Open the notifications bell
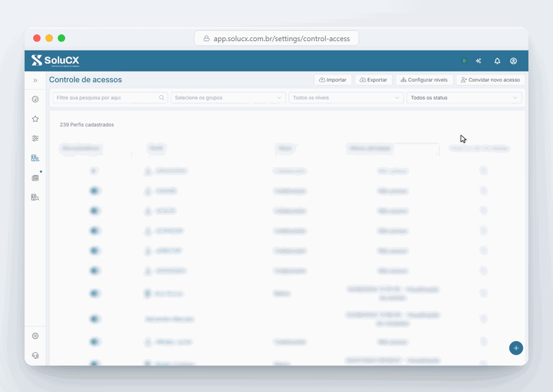 (497, 61)
